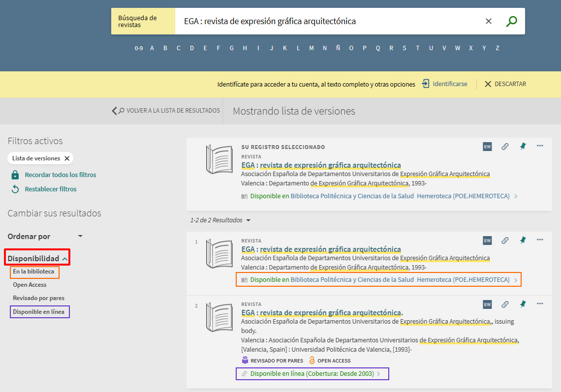Browse journals starting with letter Ñ

point(338,48)
